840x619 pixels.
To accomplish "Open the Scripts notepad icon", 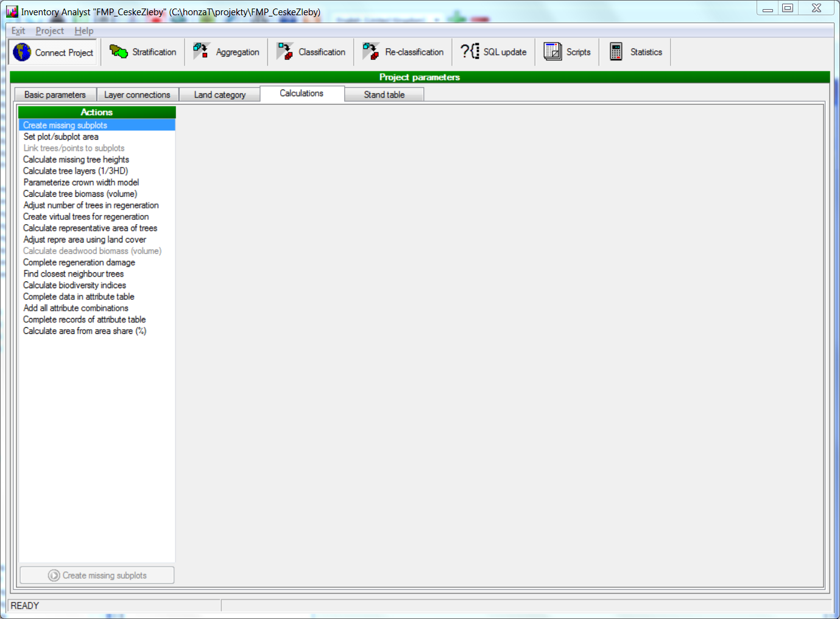I will click(x=552, y=52).
